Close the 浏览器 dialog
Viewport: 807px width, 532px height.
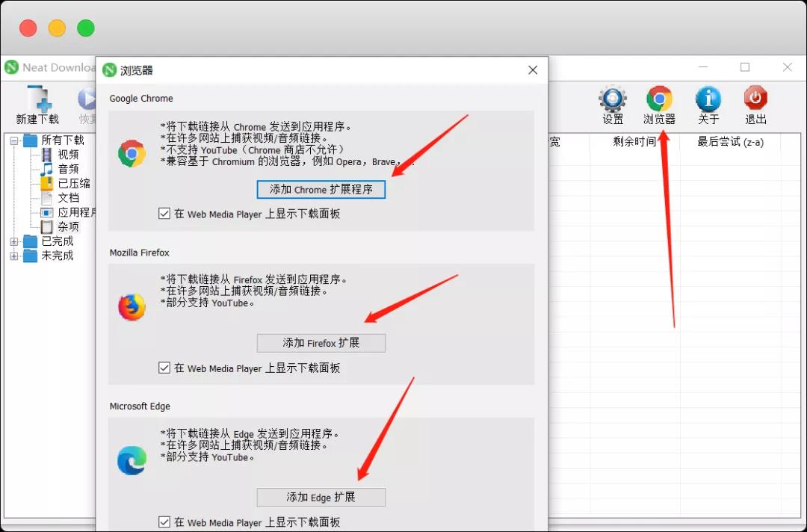(533, 70)
